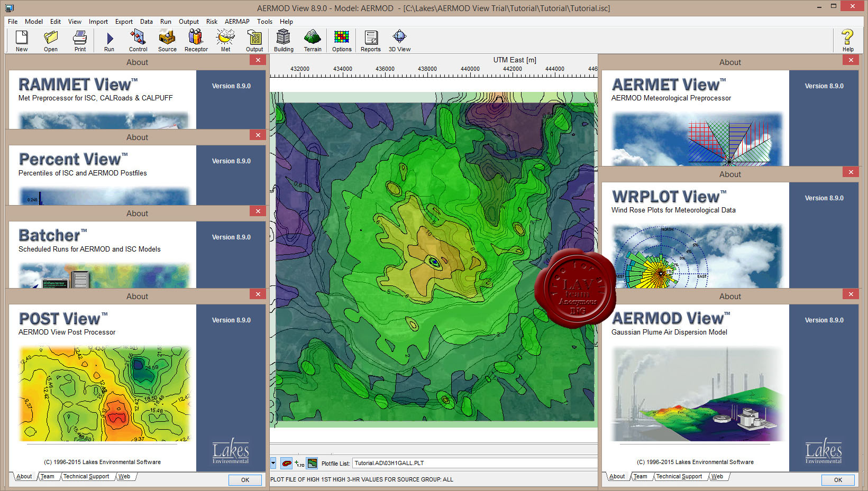
Task: Select Web tab in AERMOD View dialog
Action: coord(717,477)
